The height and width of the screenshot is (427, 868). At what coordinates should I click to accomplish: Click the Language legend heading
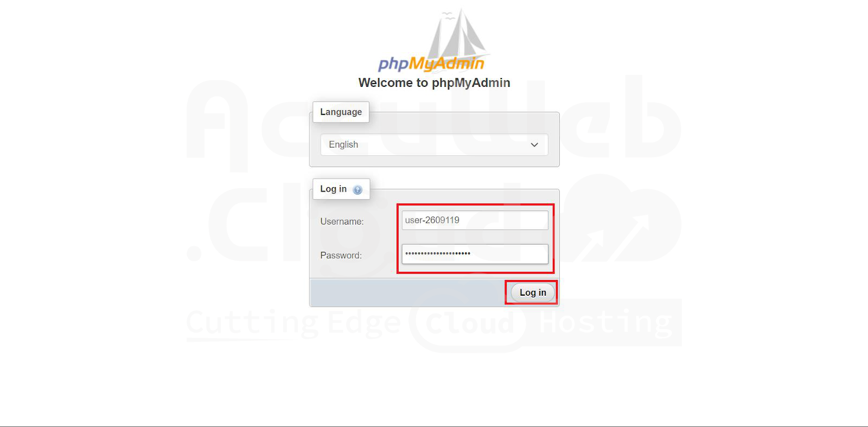(341, 112)
